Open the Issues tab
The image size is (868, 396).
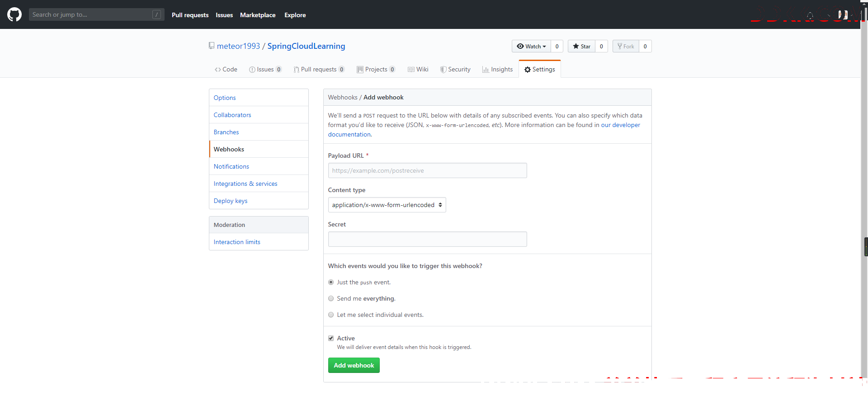(265, 69)
